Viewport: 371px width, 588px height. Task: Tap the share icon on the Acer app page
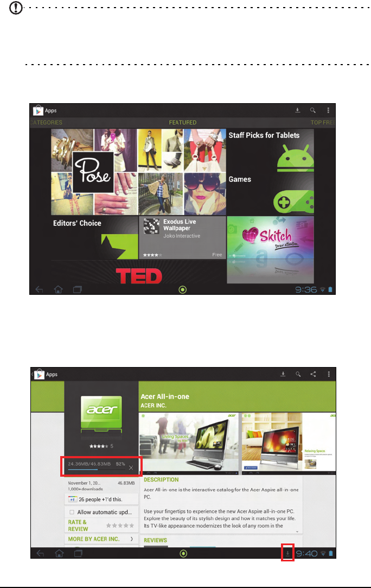click(x=313, y=374)
